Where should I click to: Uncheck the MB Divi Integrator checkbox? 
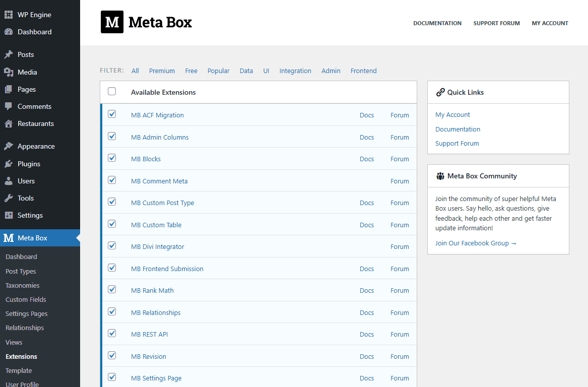point(112,246)
